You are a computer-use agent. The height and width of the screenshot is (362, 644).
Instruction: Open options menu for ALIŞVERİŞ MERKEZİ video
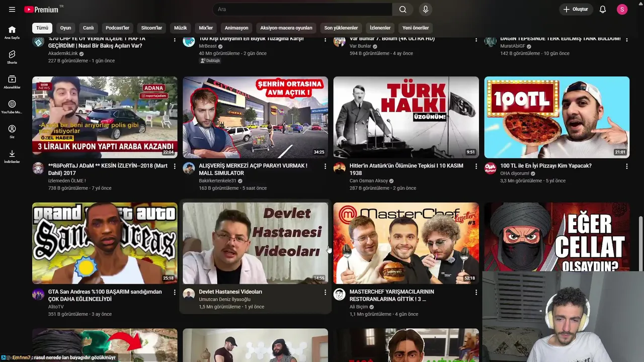(325, 166)
